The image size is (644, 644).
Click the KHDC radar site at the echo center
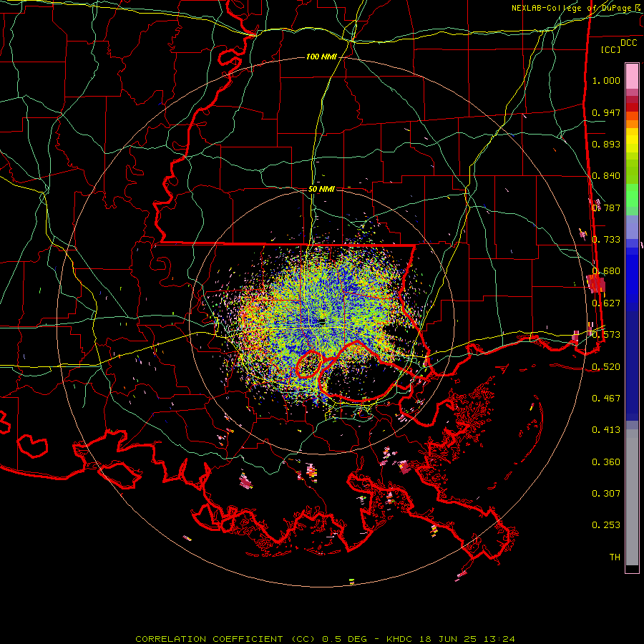323,321
